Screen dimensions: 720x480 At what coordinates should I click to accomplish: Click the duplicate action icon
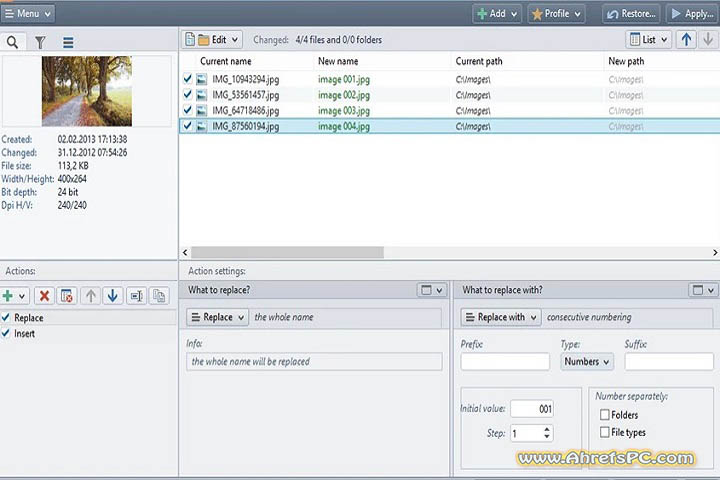[159, 296]
